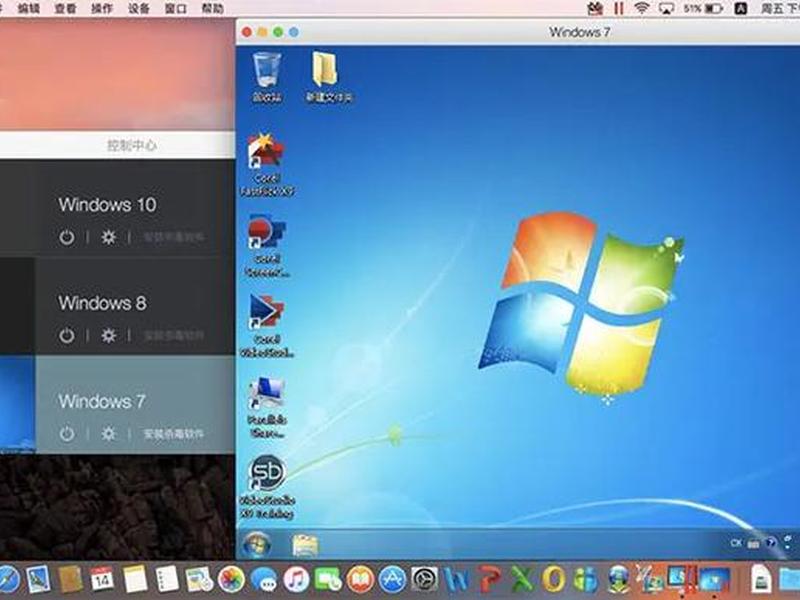
Task: Open the 帮助 menu in the menu bar
Action: point(212,8)
